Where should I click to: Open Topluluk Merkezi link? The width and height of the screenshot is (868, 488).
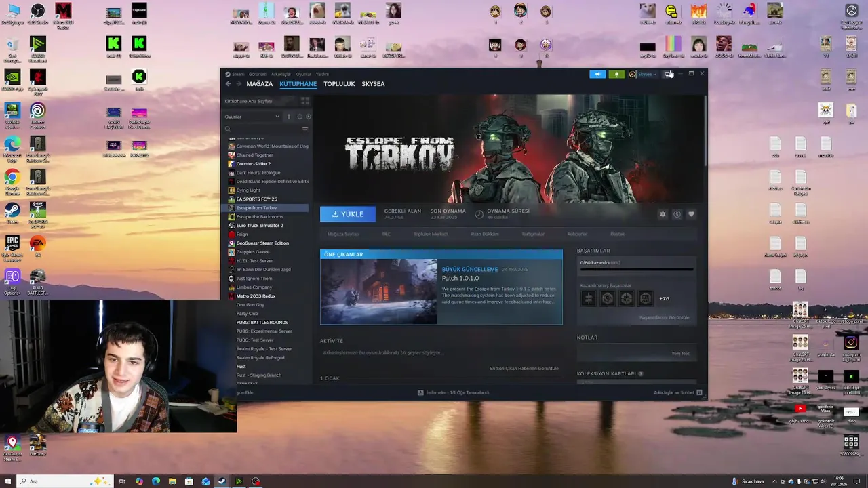431,234
